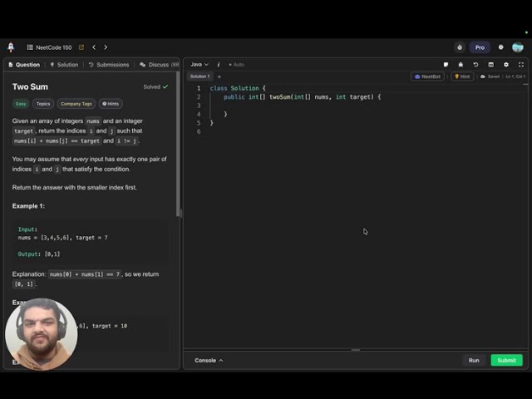This screenshot has width=532, height=399.
Task: Expand the Hints section
Action: tap(111, 104)
